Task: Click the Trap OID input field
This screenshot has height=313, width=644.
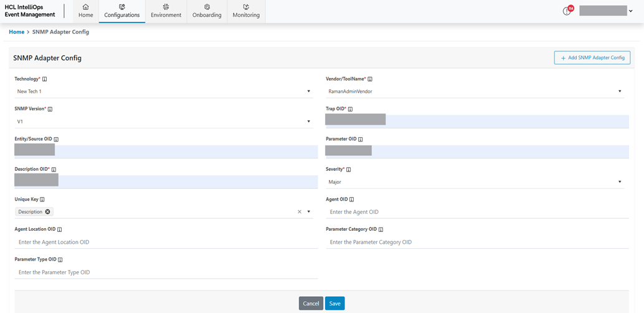Action: 477,122
